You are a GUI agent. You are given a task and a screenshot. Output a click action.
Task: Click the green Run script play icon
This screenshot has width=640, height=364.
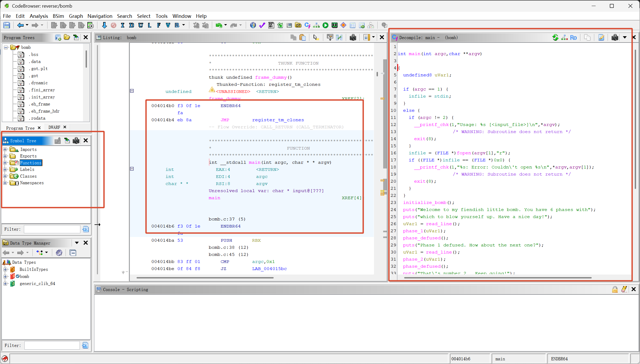pyautogui.click(x=325, y=25)
